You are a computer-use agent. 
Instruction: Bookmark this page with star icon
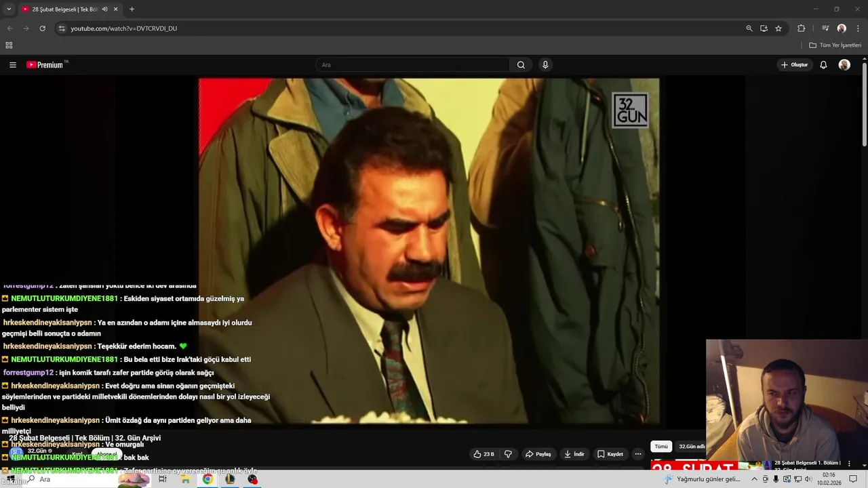pos(778,28)
